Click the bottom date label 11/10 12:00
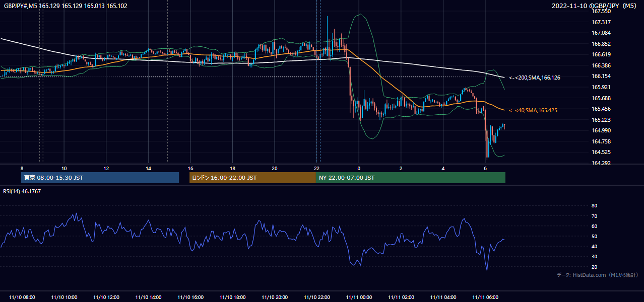 coord(106,297)
